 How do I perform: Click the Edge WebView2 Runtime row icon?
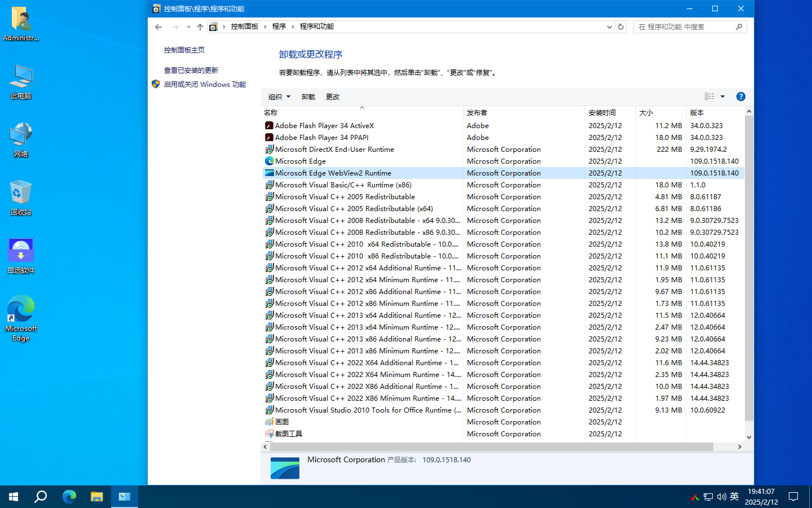[270, 173]
